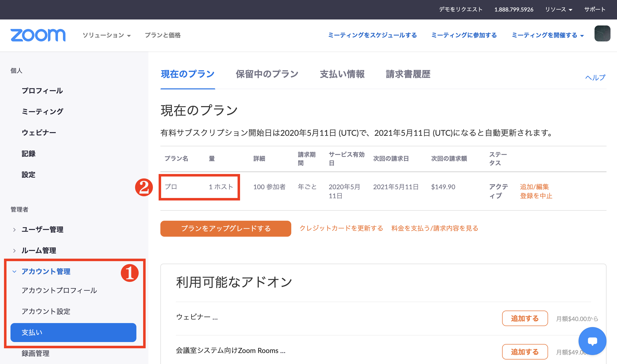Image resolution: width=617 pixels, height=364 pixels.
Task: Click 料金を支払う/請求内容を見る link
Action: tap(435, 228)
